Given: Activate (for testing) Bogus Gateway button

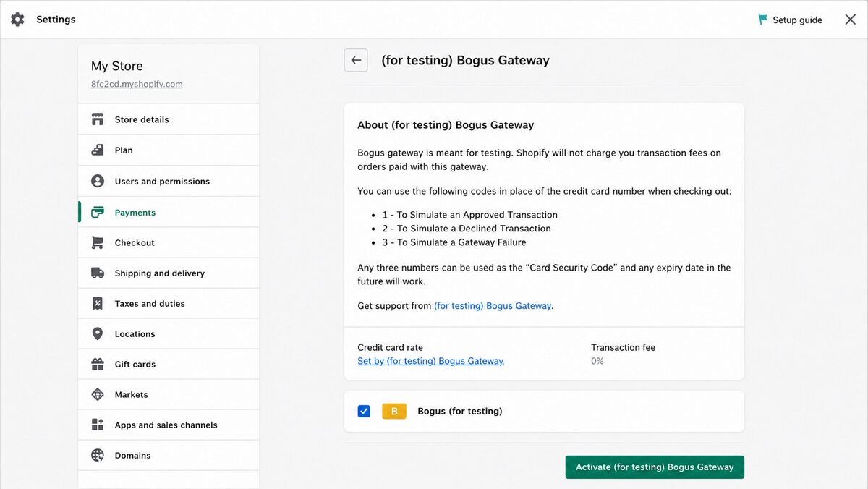Looking at the screenshot, I should pyautogui.click(x=655, y=467).
